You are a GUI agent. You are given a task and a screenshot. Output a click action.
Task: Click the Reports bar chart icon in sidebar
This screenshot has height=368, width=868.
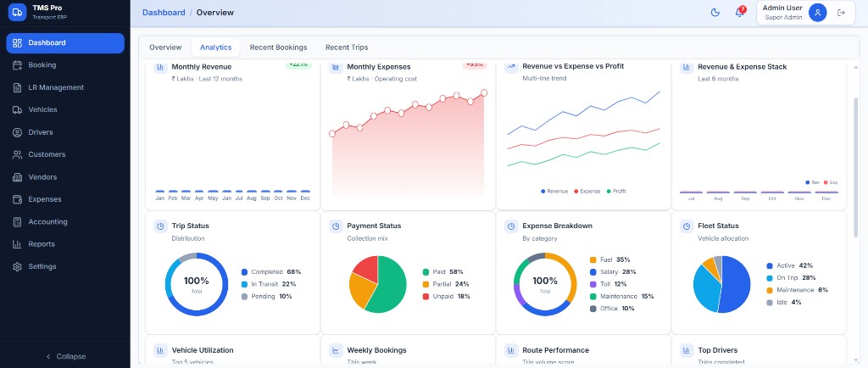point(17,244)
